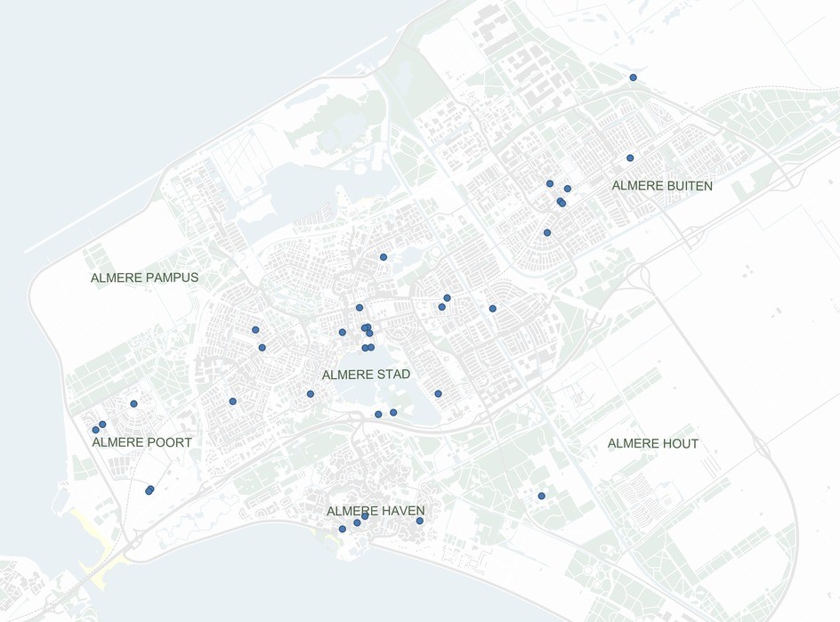Click the Almere Pampus district label
The image size is (840, 622).
144,279
